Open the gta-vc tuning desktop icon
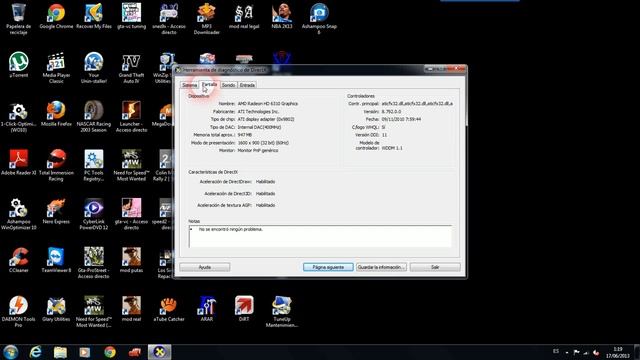The width and height of the screenshot is (640, 360). point(131,16)
